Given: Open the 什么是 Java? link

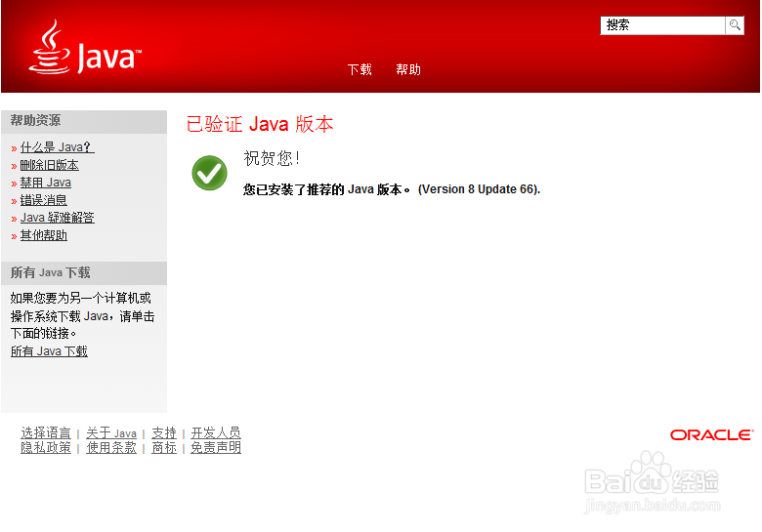Looking at the screenshot, I should (57, 147).
